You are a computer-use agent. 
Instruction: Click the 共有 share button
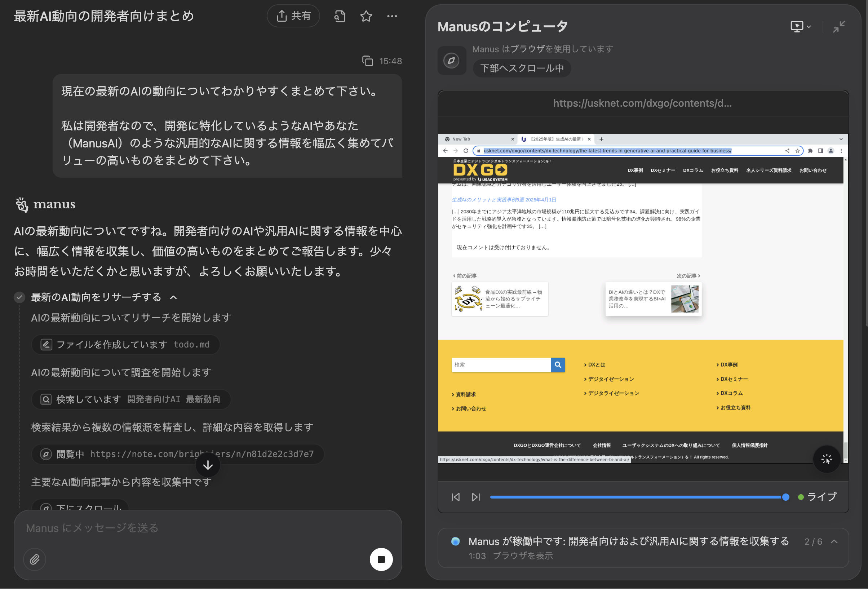pyautogui.click(x=293, y=16)
